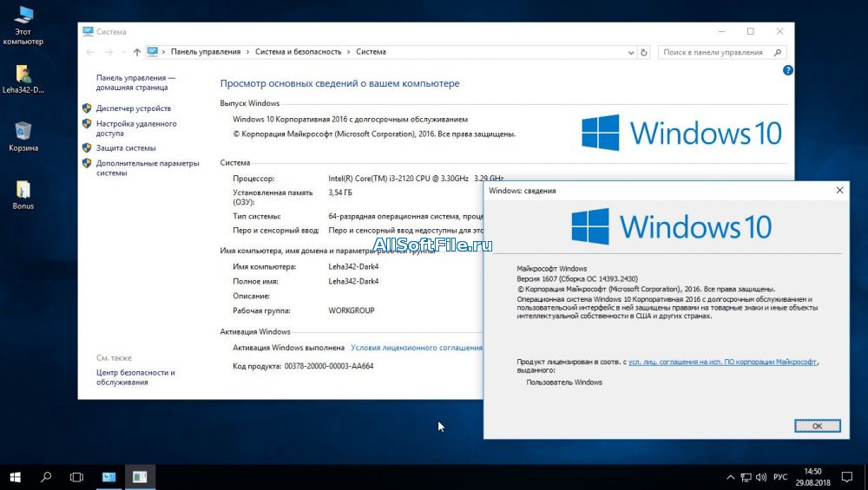Open the recent locations dropdown arrow
Screen dimensions: 868x490
122,52
